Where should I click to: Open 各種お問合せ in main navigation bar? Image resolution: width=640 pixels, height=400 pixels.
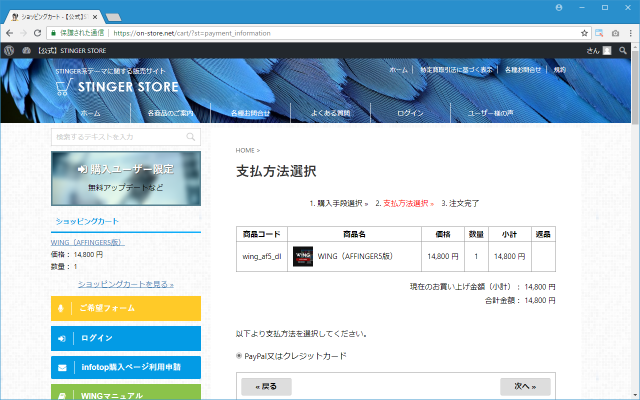(251, 113)
